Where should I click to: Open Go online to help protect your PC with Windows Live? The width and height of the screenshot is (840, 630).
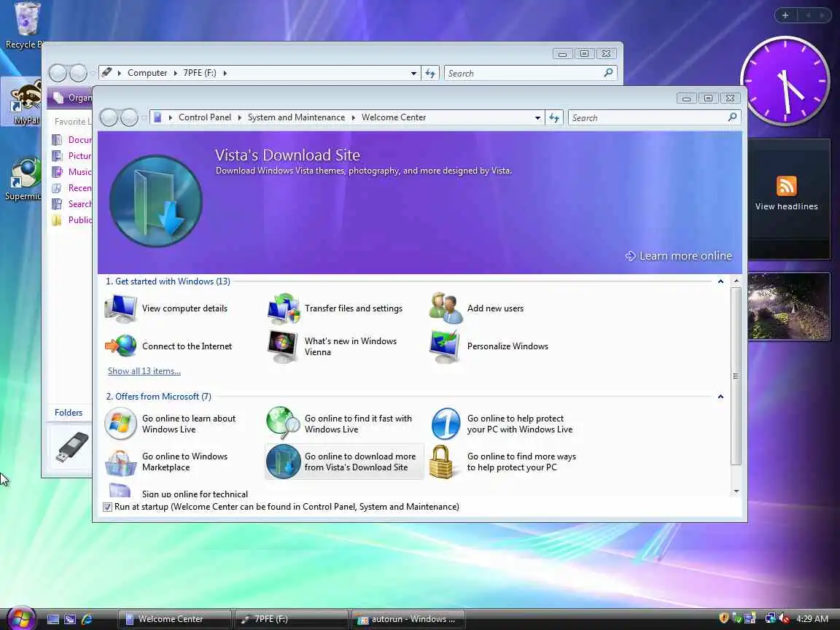click(502, 424)
